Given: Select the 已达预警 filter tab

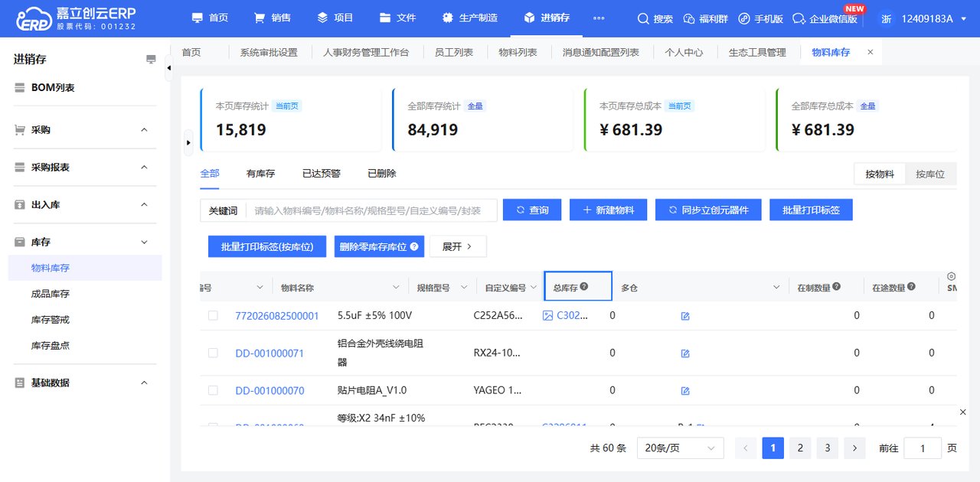Looking at the screenshot, I should pos(322,174).
